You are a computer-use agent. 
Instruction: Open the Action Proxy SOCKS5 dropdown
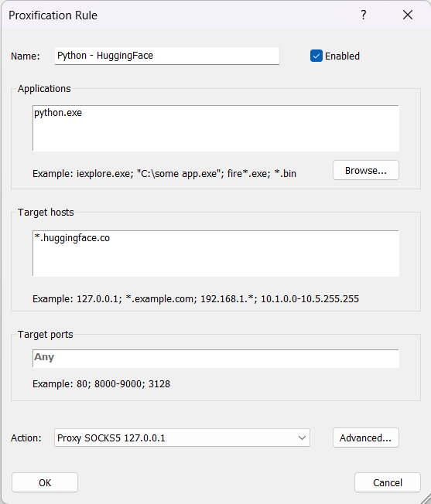pyautogui.click(x=182, y=438)
